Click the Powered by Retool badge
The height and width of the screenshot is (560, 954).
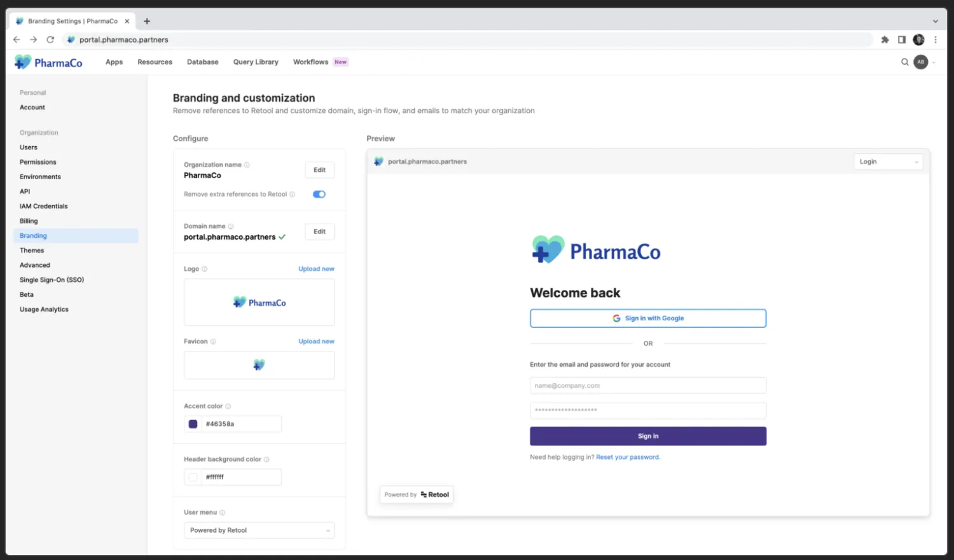pyautogui.click(x=417, y=495)
